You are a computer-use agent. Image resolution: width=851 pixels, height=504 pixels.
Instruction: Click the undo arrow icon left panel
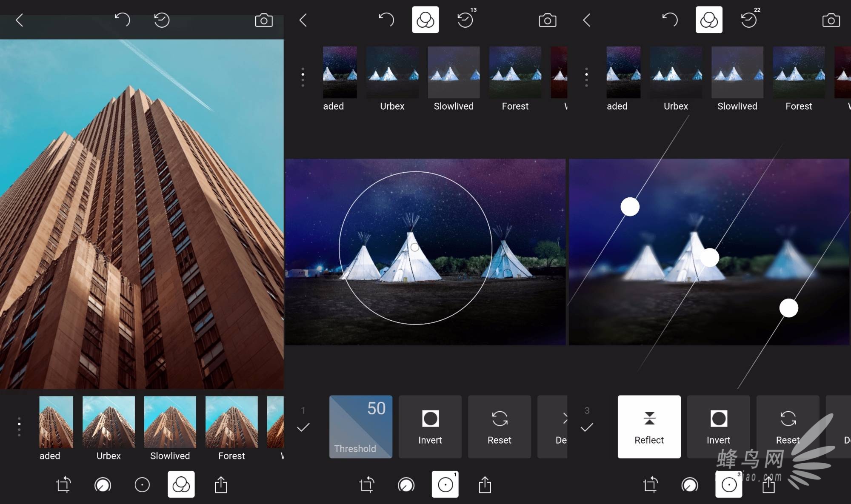120,20
